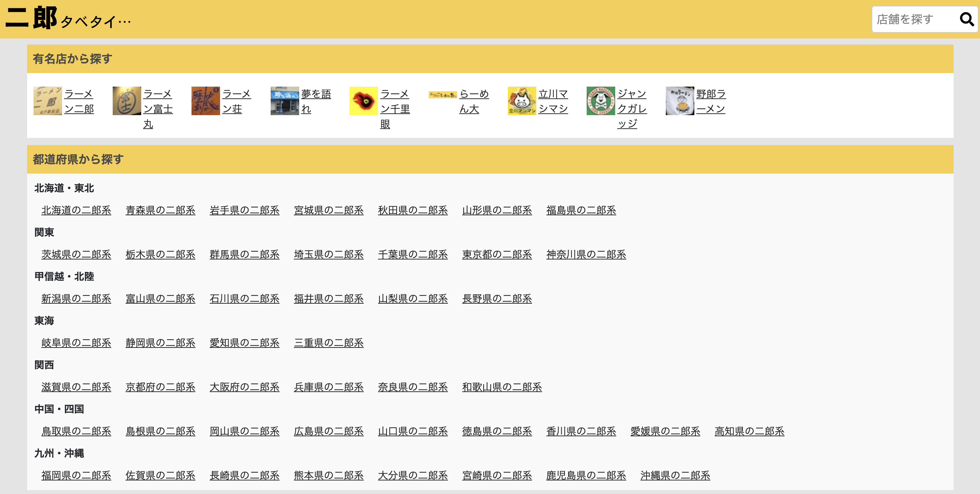This screenshot has width=980, height=494.
Task: Click the ラーメン二郎 shop thumbnail
Action: (47, 101)
